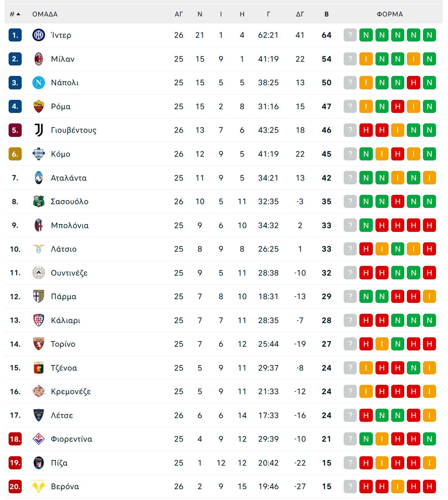Sort standings by the ΔΓ column header

[300, 14]
